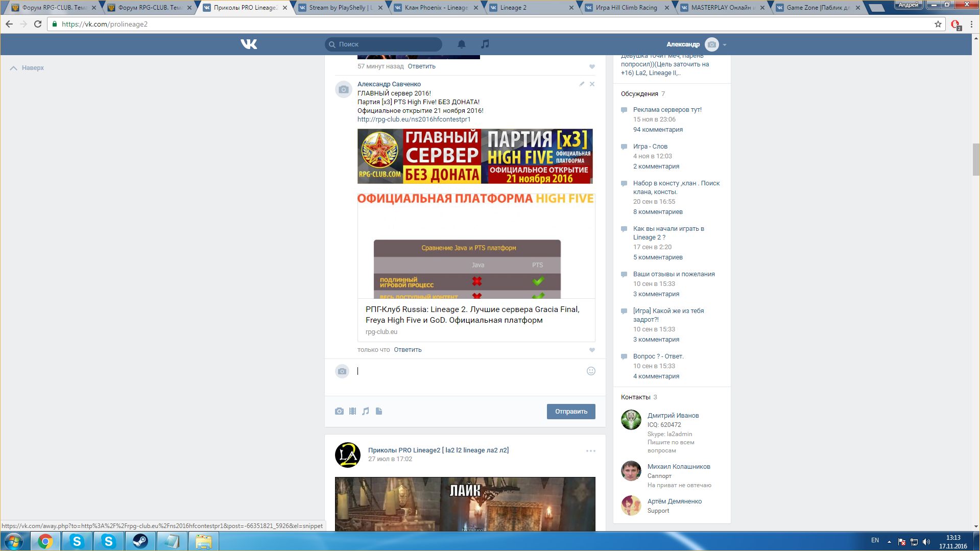Switch to the Stream by PlayShelly tab
Image resolution: width=980 pixels, height=551 pixels.
[x=340, y=8]
